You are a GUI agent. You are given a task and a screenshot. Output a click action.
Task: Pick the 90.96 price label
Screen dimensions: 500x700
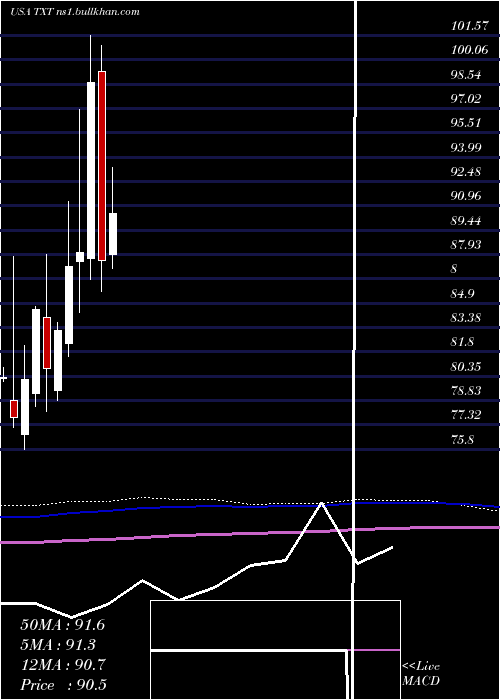tap(466, 196)
